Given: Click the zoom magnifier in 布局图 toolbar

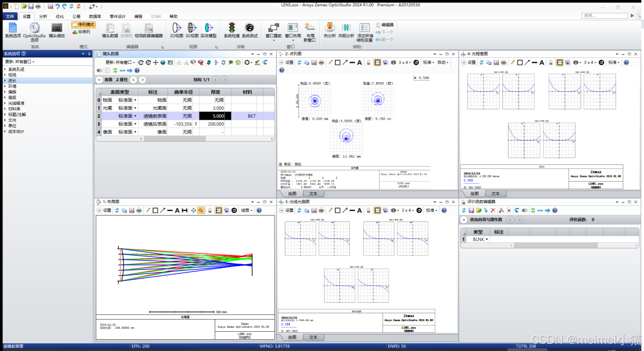Looking at the screenshot, I should point(201,210).
